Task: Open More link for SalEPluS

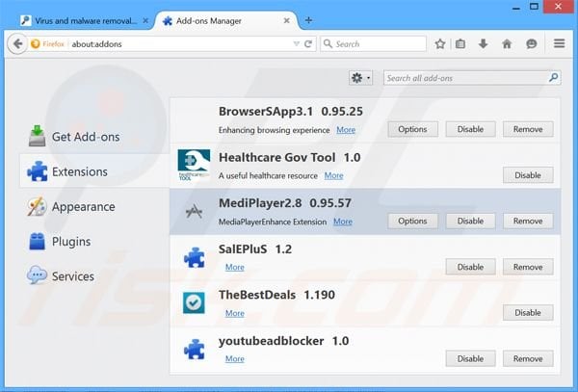Action: (x=235, y=268)
